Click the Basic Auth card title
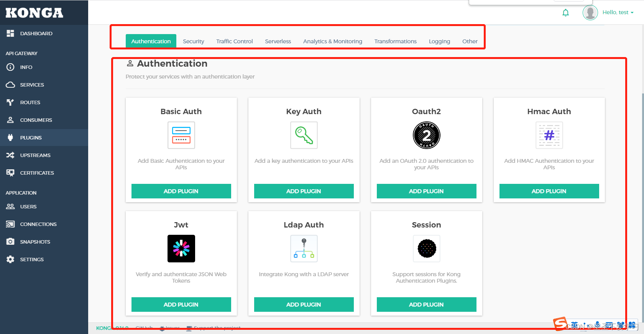 coord(181,111)
